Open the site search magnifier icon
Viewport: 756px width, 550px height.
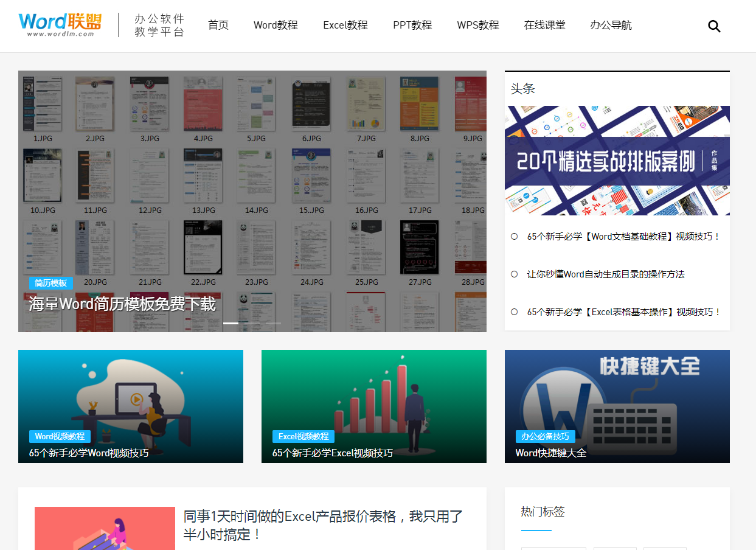coord(713,26)
